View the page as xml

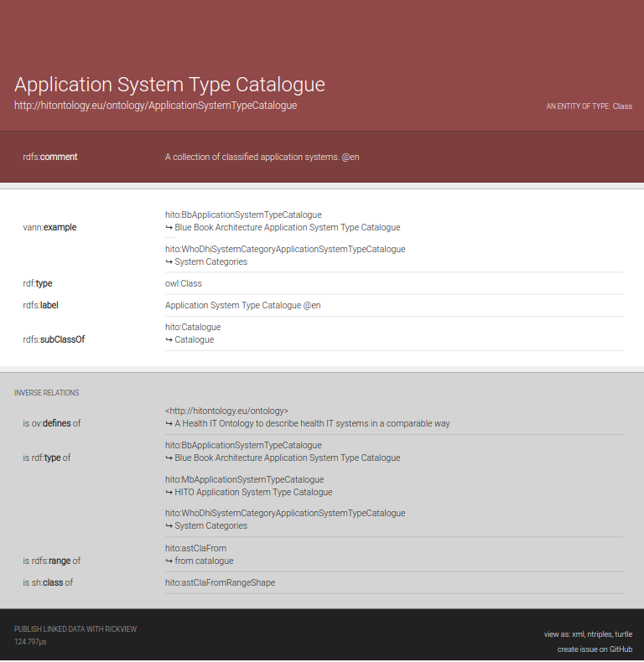[578, 634]
